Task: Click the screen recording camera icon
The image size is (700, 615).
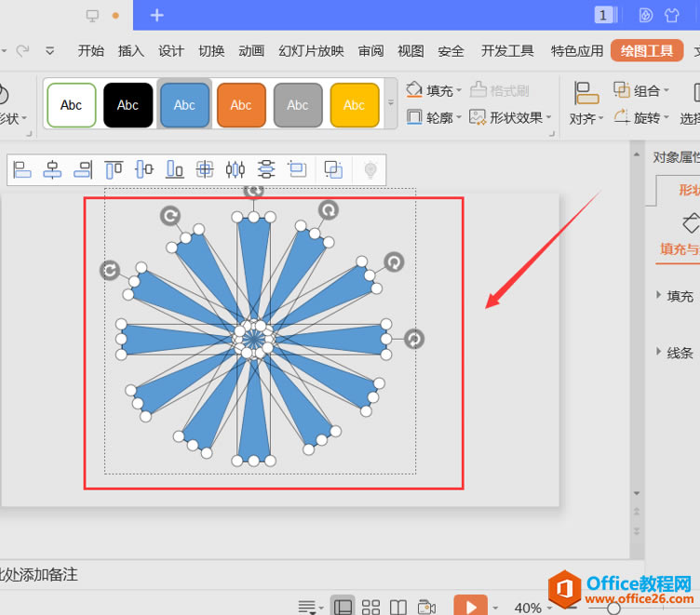Action: [426, 607]
